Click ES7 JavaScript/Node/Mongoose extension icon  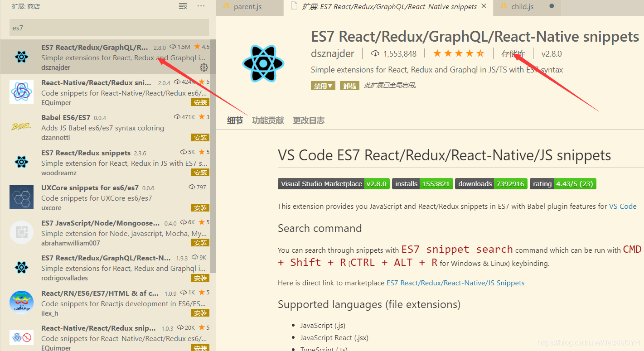[x=21, y=232]
